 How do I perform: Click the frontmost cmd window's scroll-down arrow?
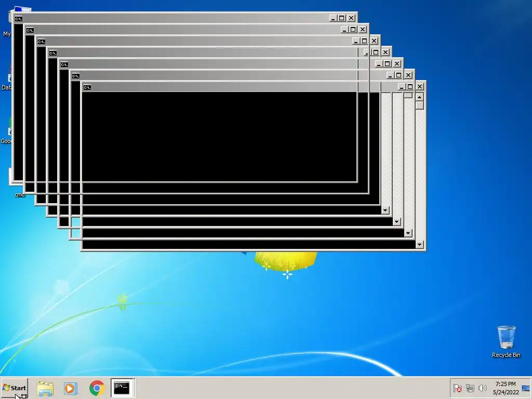(420, 244)
